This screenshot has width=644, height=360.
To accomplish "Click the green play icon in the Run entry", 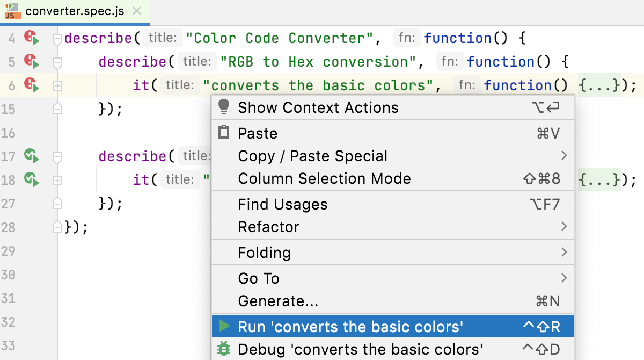I will click(x=225, y=326).
